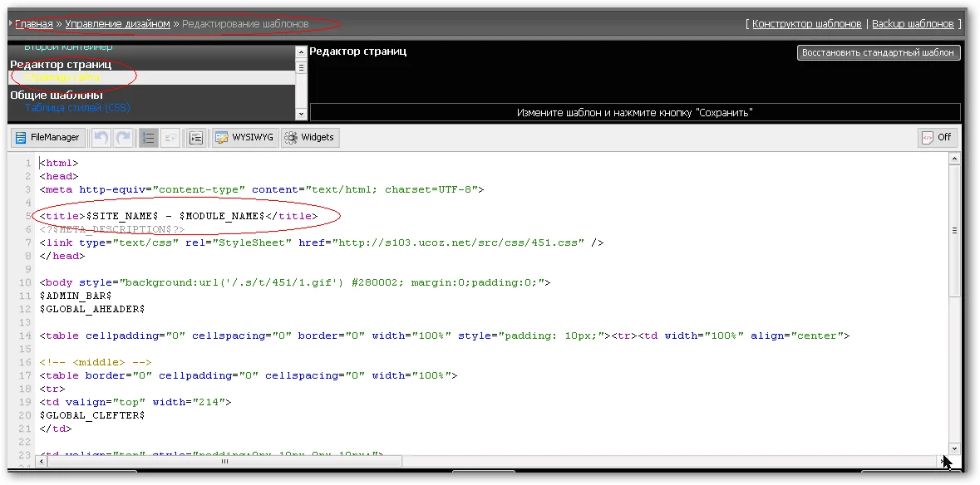
Task: Click the template list scroll-up arrow
Action: pos(301,51)
